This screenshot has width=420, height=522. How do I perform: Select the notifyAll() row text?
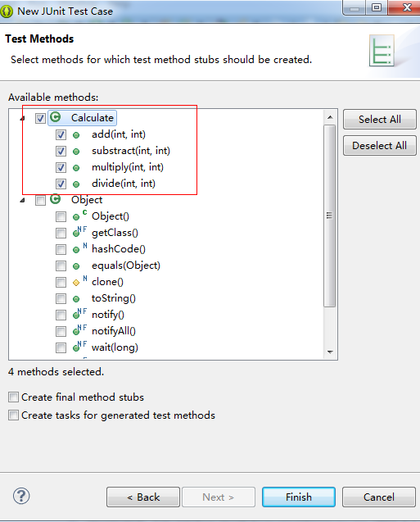click(114, 331)
